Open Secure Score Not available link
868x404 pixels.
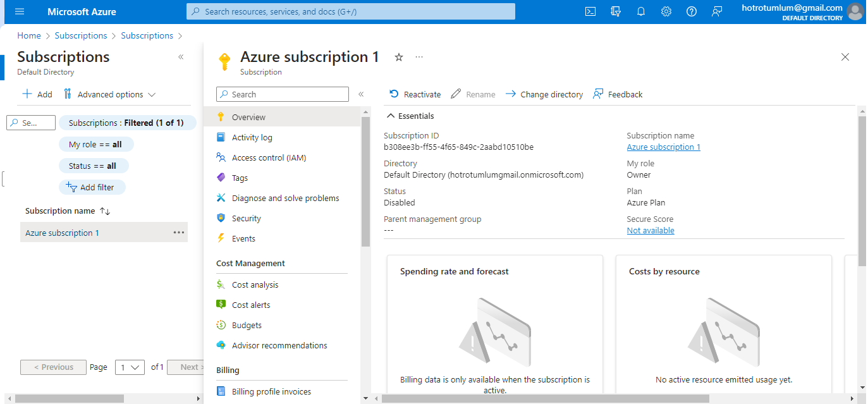pos(651,230)
